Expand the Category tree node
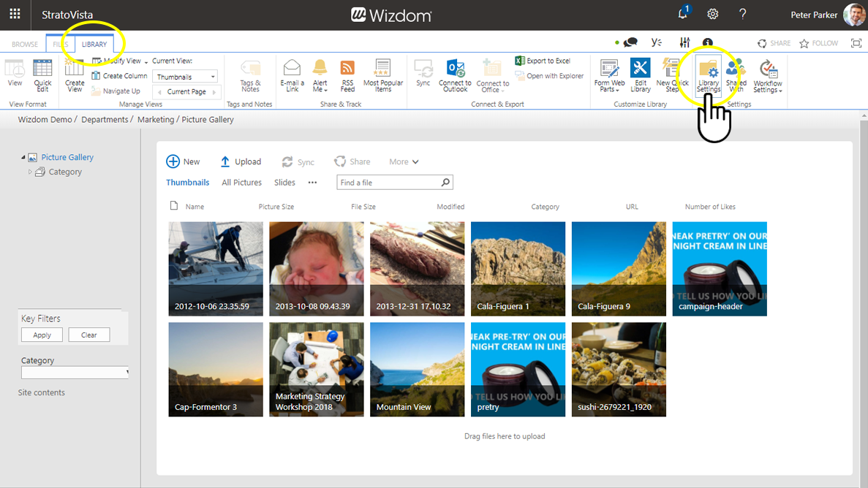Image resolution: width=868 pixels, height=488 pixels. [x=30, y=172]
